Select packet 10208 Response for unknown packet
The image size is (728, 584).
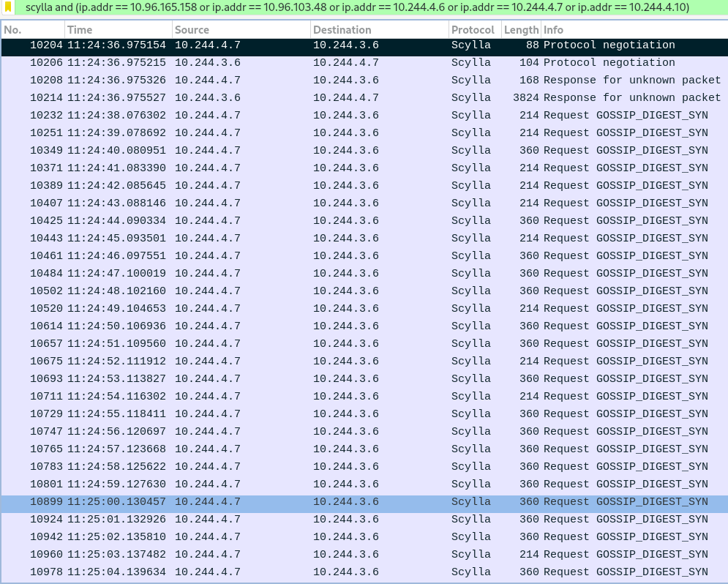point(364,81)
